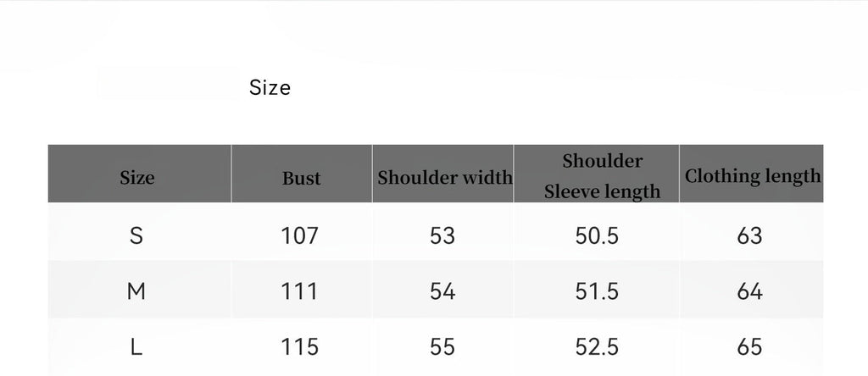The image size is (868, 376).
Task: Click the Shoulder Sleeve length header
Action: click(x=602, y=176)
